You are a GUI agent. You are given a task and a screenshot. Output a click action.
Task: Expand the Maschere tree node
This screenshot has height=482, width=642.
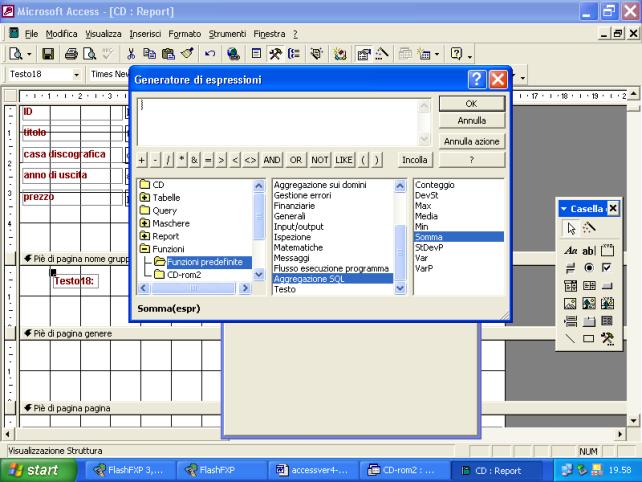coord(145,223)
